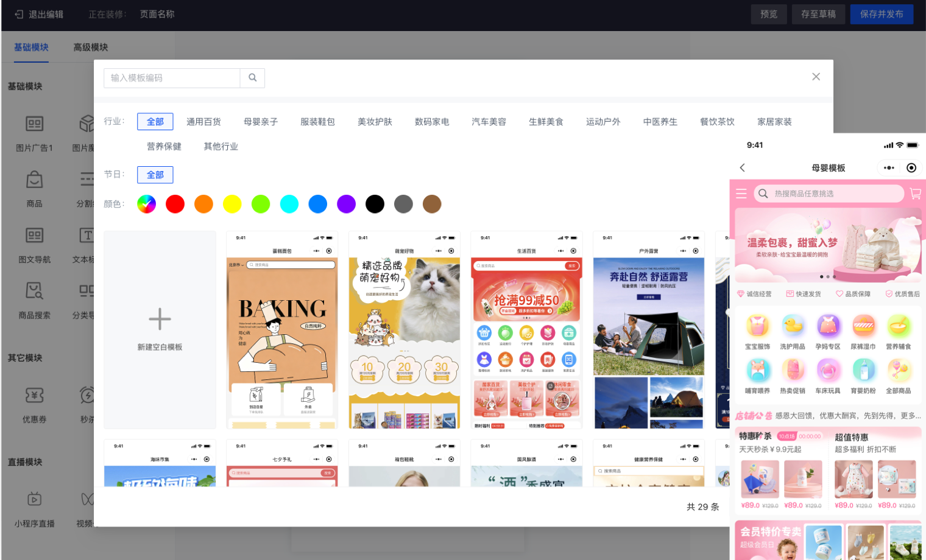Click the target circle icon in phone preview
926x560 pixels.
911,168
